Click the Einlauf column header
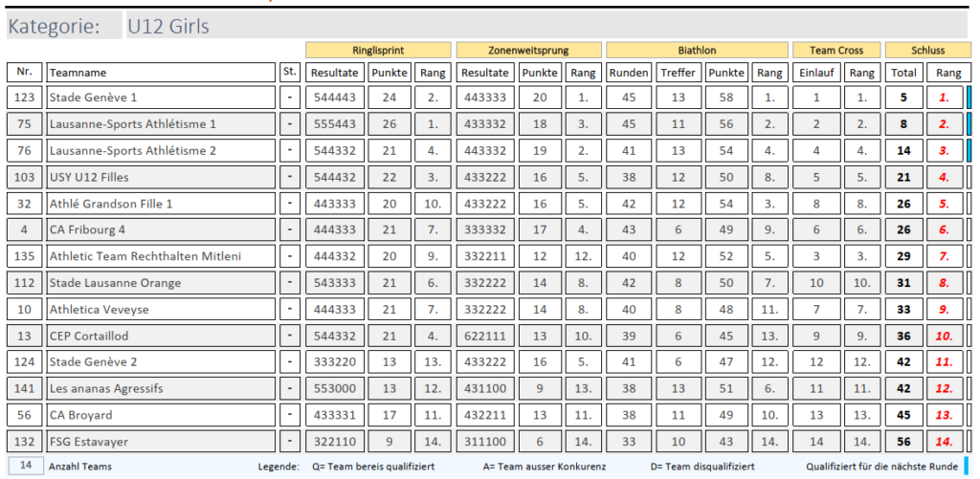This screenshot has width=980, height=479. click(815, 73)
